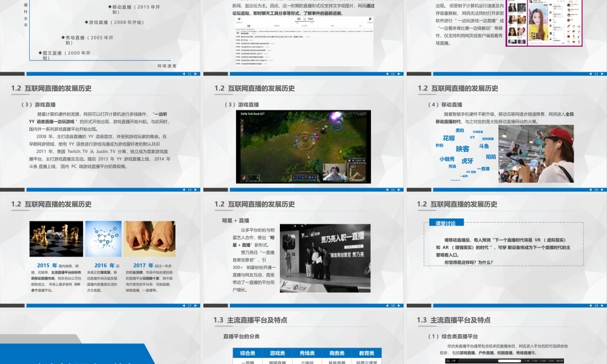The width and height of the screenshot is (607, 364).
Task: Click the right arrow on slide 12
Action: tap(398, 73)
